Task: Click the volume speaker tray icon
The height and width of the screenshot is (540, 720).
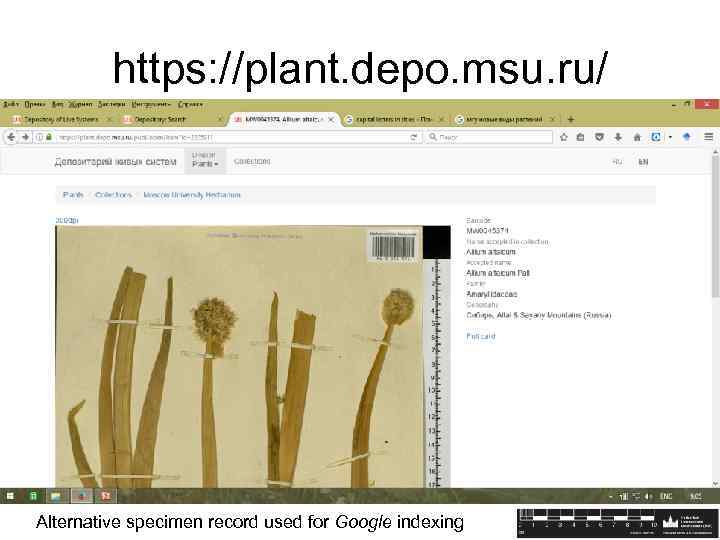Action: pos(648,496)
